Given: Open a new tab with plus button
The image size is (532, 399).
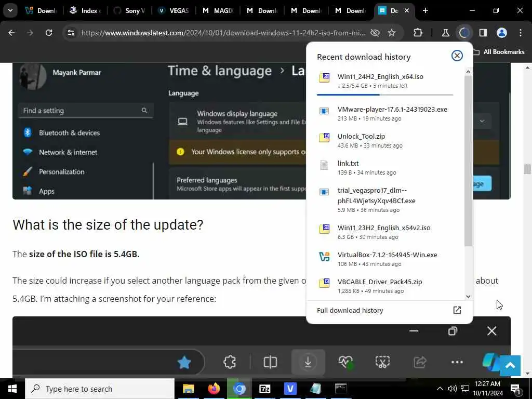Looking at the screenshot, I should pos(425,10).
